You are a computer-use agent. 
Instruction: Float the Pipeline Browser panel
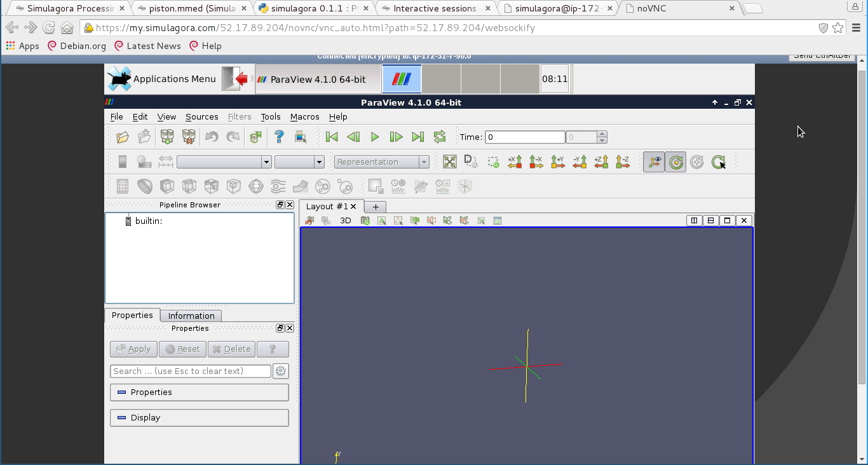click(280, 205)
